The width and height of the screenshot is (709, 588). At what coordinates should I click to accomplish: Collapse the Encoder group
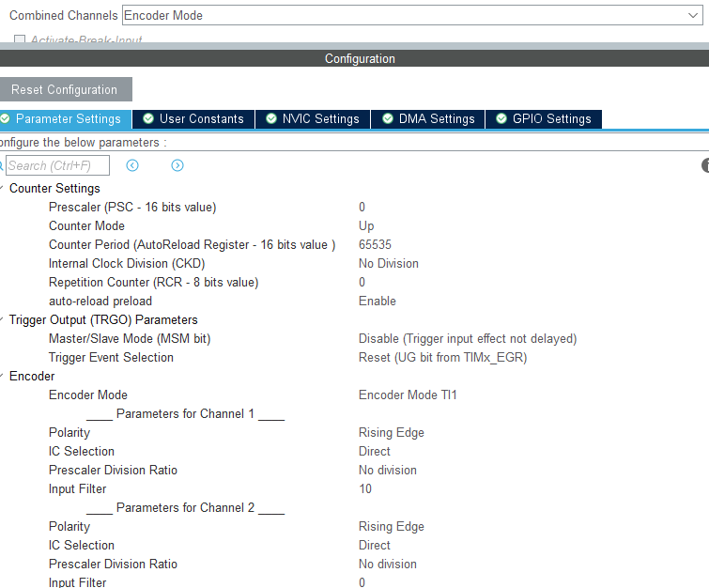pyautogui.click(x=1, y=376)
